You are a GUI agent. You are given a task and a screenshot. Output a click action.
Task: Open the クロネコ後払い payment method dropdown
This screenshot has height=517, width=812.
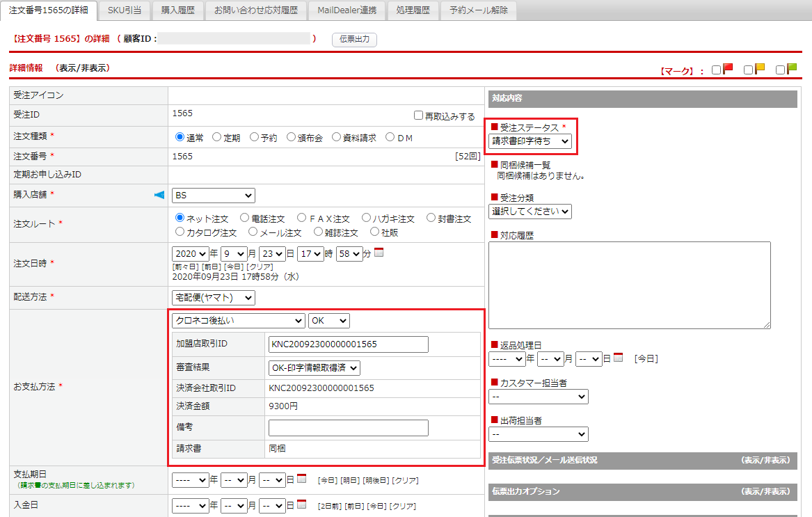point(238,321)
